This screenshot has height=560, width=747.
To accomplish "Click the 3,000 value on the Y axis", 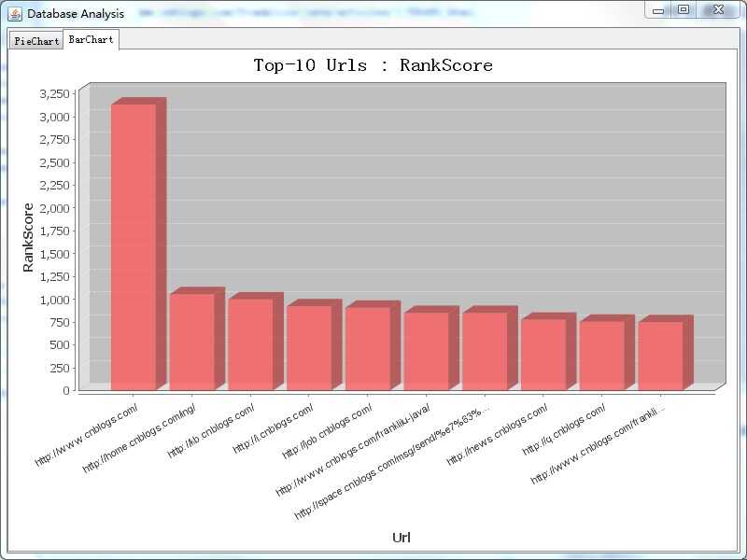I will (54, 117).
